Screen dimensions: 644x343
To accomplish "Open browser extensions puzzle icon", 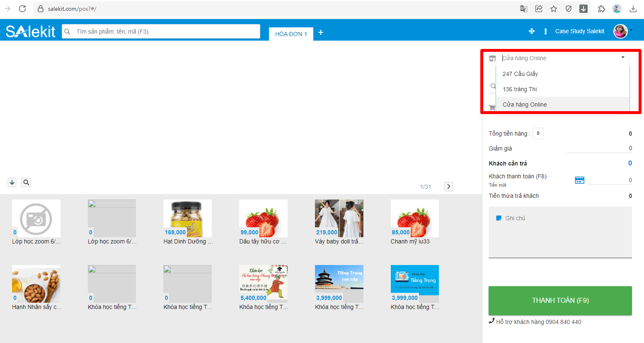I will (601, 9).
